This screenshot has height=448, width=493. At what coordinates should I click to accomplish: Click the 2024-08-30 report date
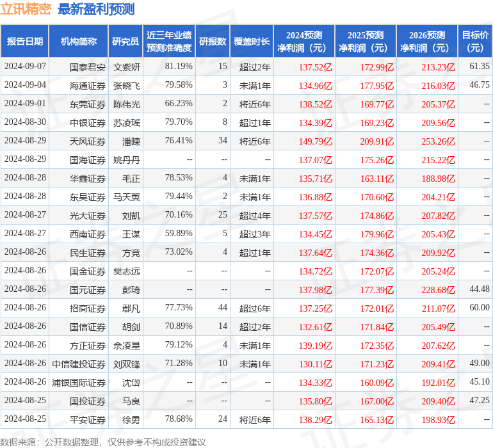(x=25, y=122)
